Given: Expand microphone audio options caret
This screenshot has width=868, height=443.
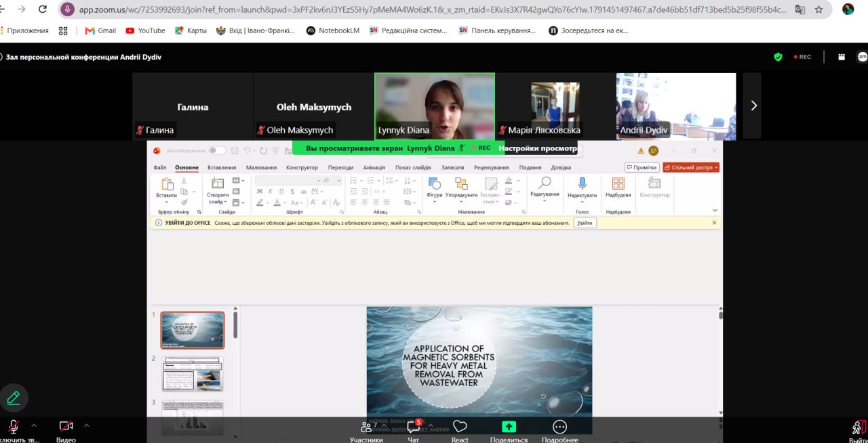Looking at the screenshot, I should click(x=34, y=425).
